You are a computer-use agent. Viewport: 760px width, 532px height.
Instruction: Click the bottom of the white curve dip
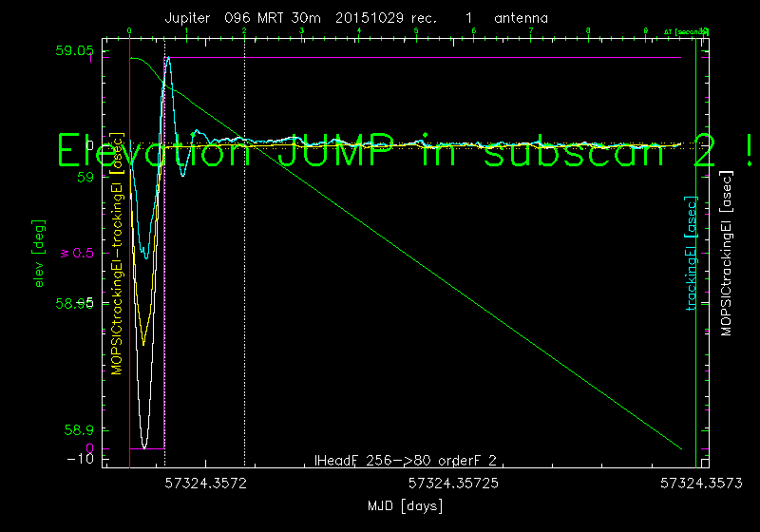144,446
